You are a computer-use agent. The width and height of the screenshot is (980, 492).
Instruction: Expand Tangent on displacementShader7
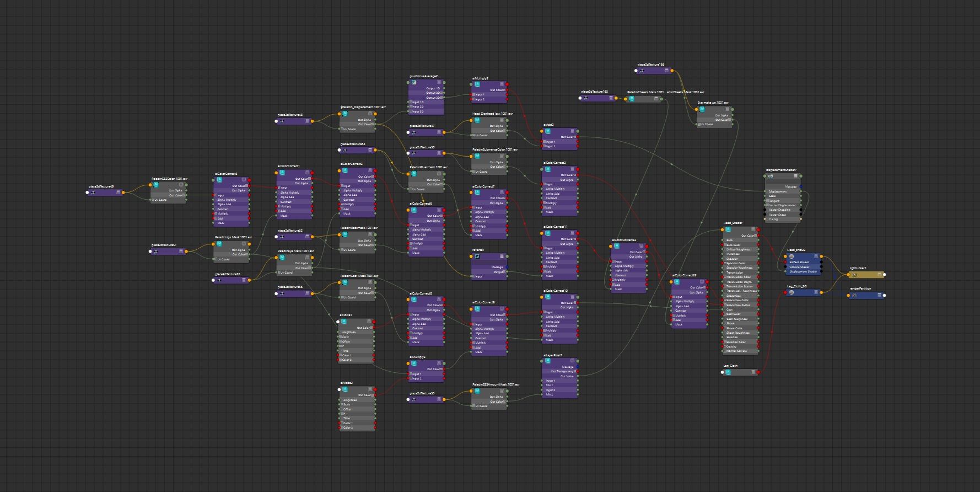tap(767, 201)
